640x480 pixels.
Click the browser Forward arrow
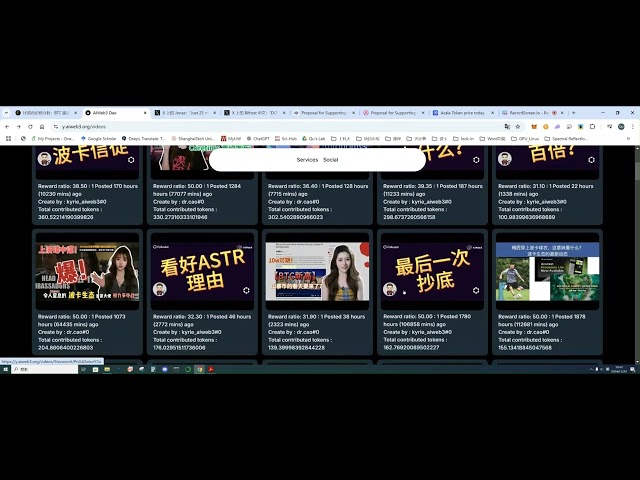click(x=19, y=127)
